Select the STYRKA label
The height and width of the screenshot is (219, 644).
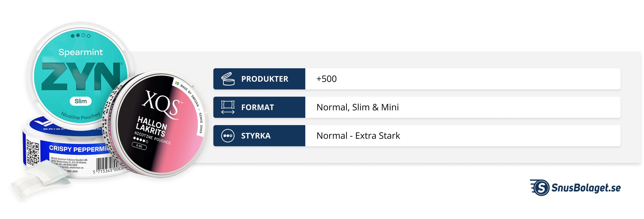tap(256, 136)
